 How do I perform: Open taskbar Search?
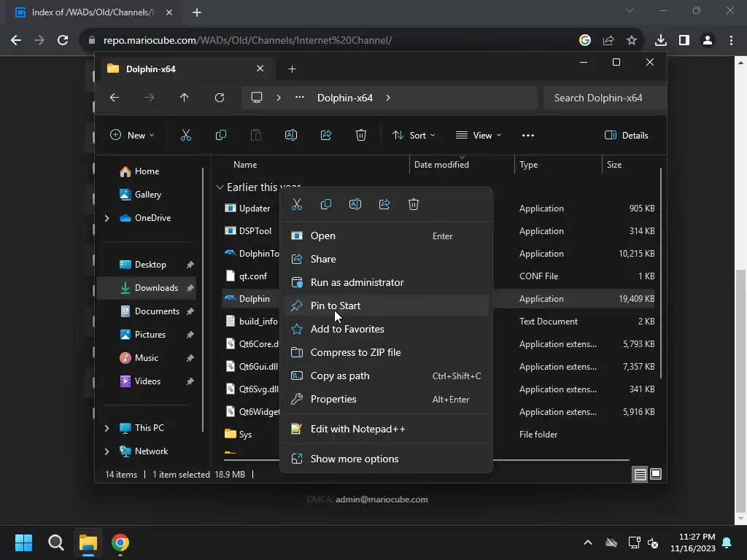(x=55, y=542)
